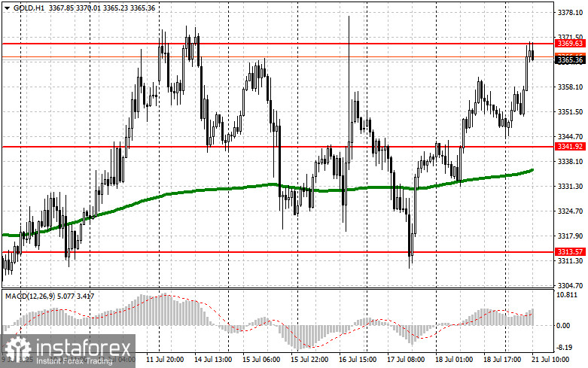Screen dimensions: 588x368
Task: Select the 18 Jul 01:00 time label
Action: point(454,360)
